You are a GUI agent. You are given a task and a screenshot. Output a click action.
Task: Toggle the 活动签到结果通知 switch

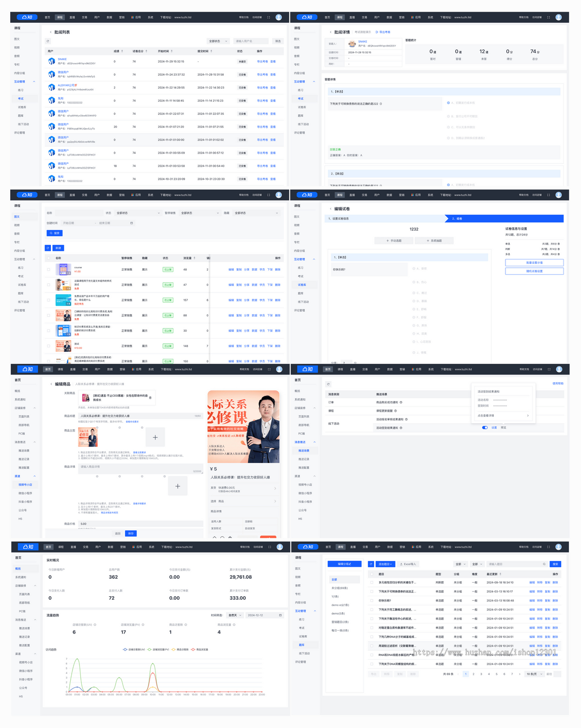(x=485, y=428)
